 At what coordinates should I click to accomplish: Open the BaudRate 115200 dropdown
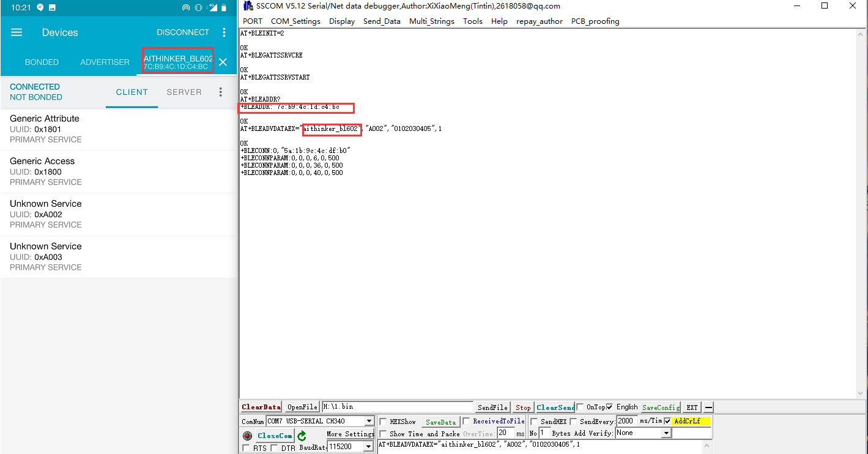(x=369, y=447)
